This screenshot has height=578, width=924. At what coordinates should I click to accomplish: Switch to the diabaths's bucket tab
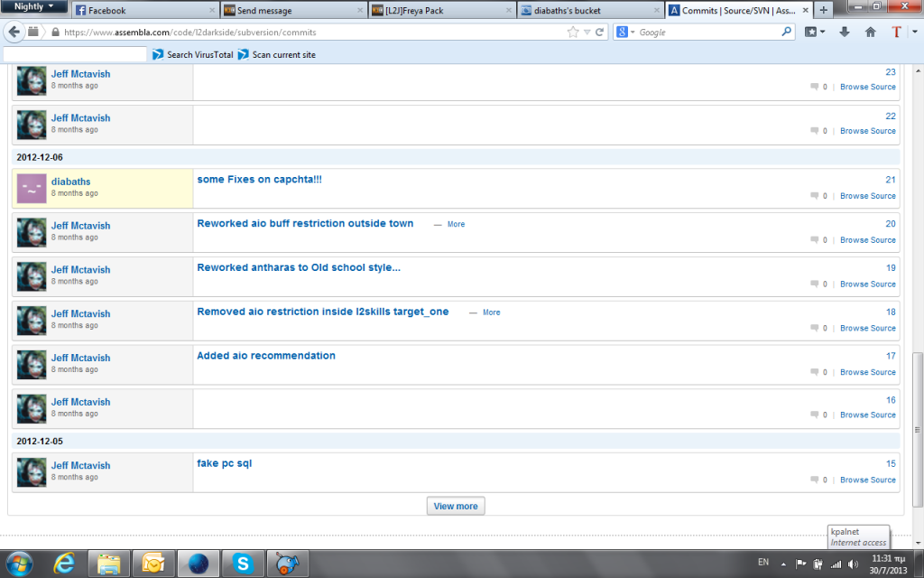pos(573,11)
